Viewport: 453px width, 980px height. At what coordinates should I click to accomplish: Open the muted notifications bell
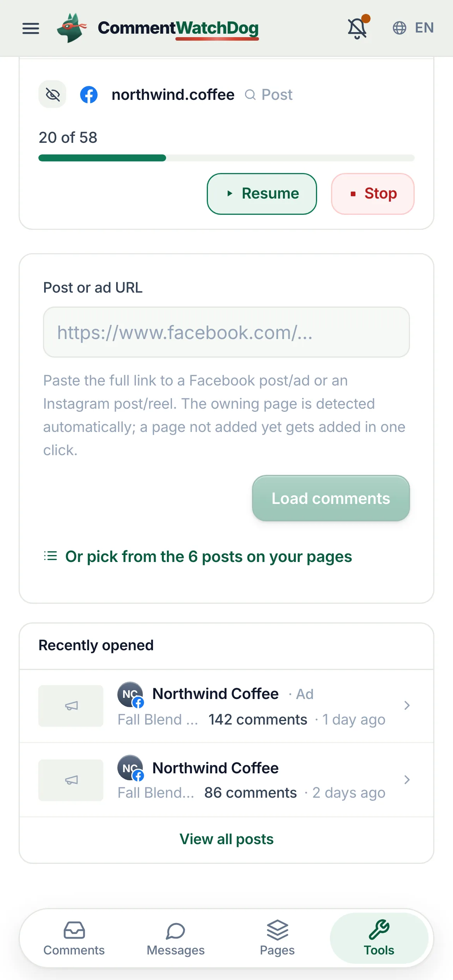[358, 27]
